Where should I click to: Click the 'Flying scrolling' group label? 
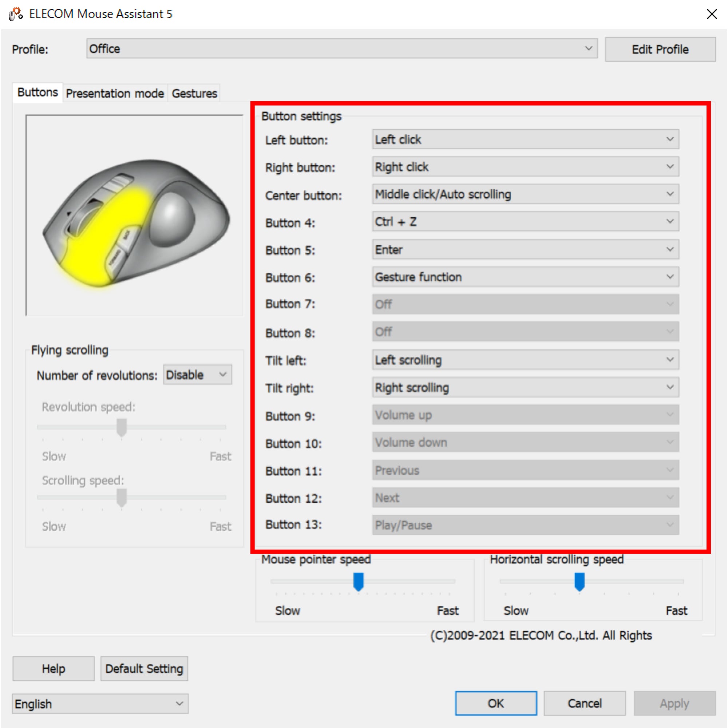(70, 350)
